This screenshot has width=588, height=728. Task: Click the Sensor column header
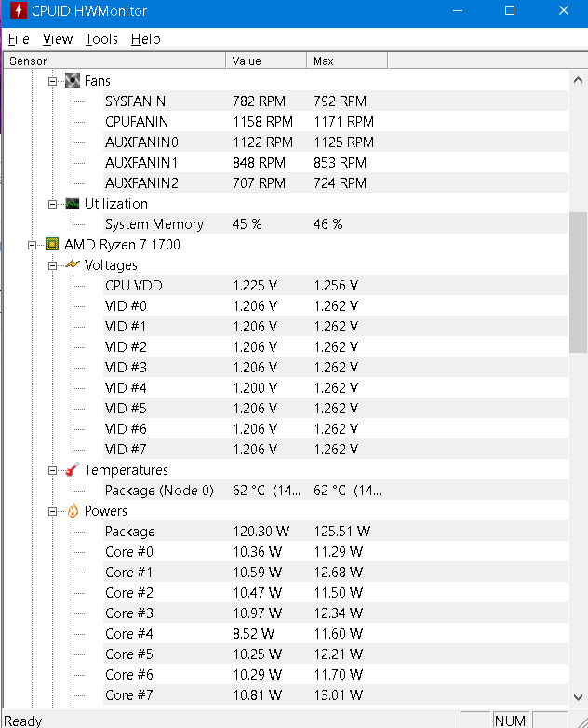pyautogui.click(x=114, y=61)
